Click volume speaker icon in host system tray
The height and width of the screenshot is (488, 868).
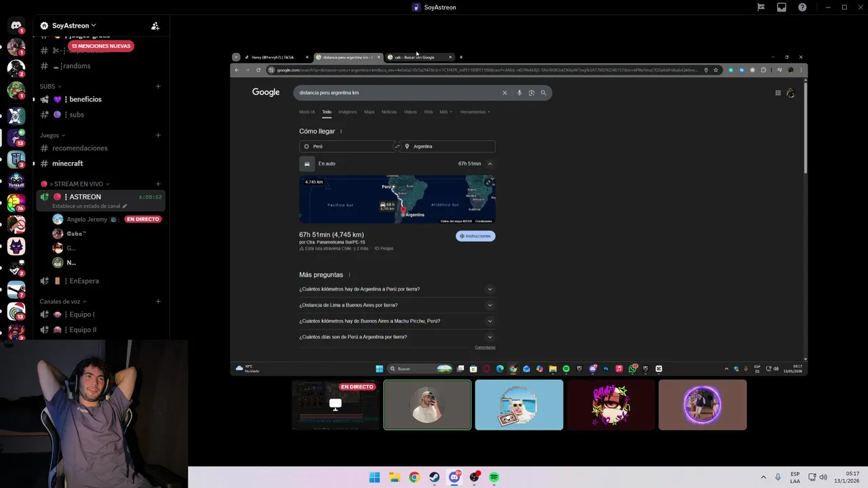[823, 477]
